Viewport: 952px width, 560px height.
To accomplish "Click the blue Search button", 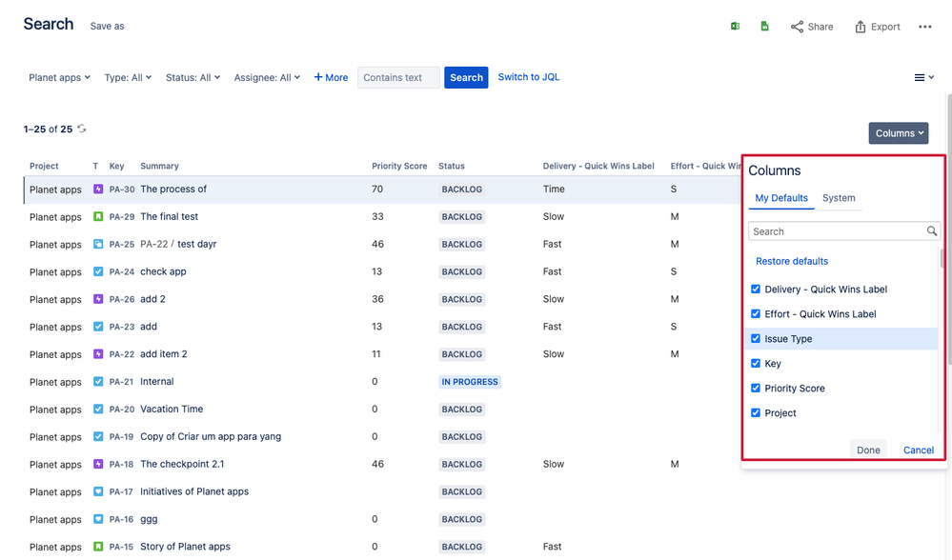I will point(466,78).
